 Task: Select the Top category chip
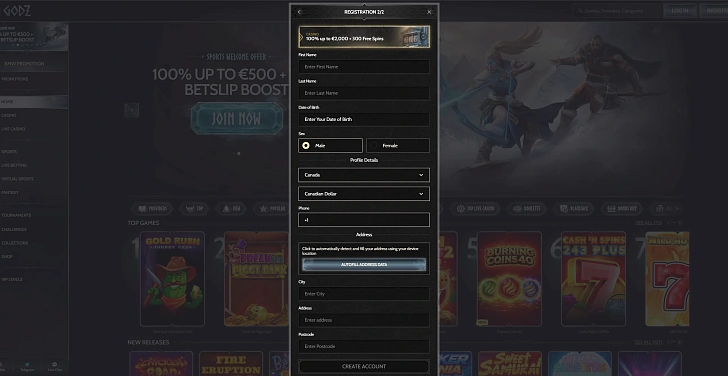click(x=194, y=209)
